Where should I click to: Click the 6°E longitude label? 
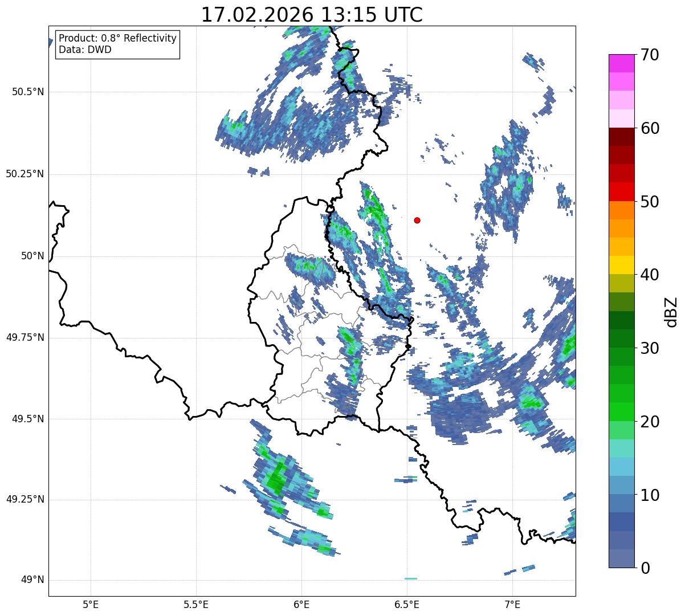click(x=301, y=604)
